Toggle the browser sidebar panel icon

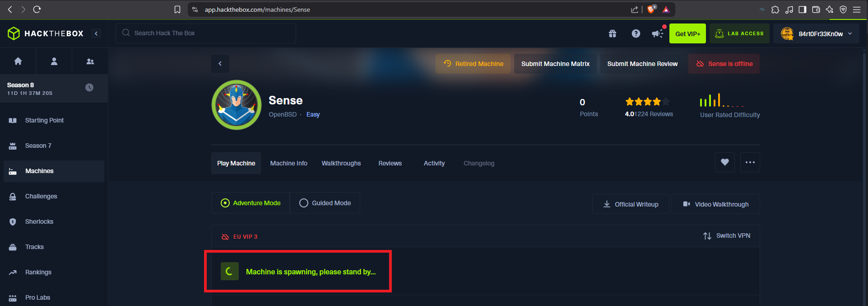pos(803,9)
